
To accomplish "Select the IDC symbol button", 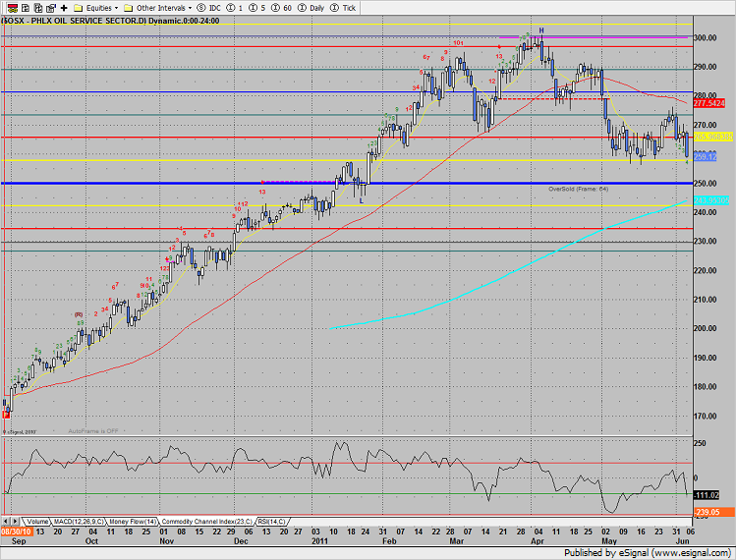I will pos(209,8).
